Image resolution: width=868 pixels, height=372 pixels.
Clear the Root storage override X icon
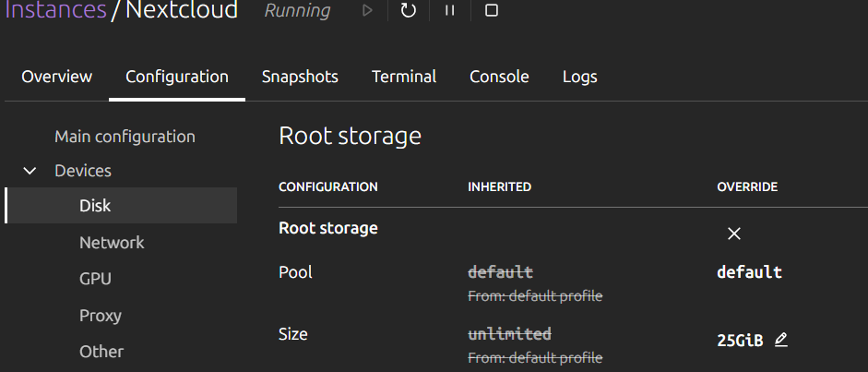[x=734, y=234]
